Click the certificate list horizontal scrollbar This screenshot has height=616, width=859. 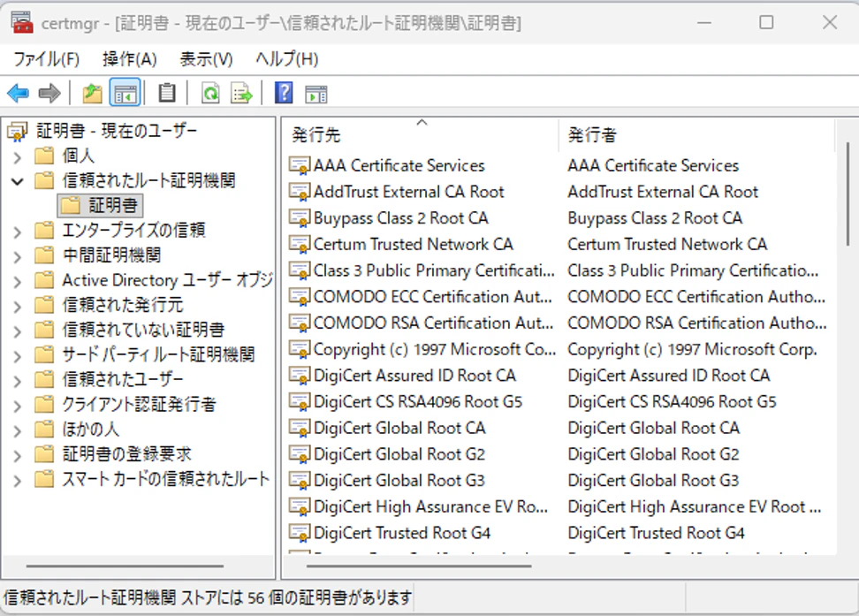click(419, 567)
